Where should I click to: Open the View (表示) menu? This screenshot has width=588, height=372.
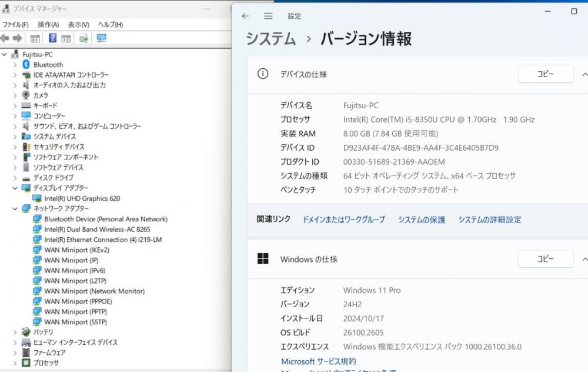coord(78,25)
